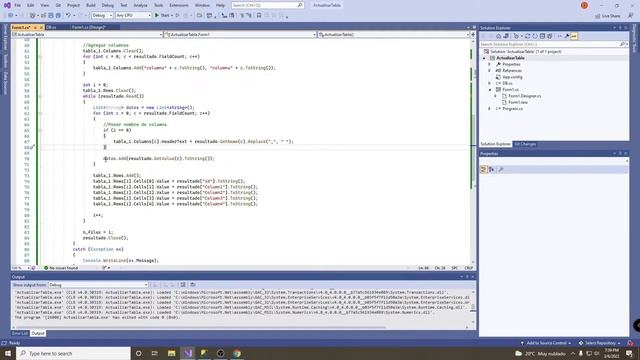This screenshot has width=640, height=360.
Task: Toggle word wrap icon in Output toolbar
Action: [193, 285]
